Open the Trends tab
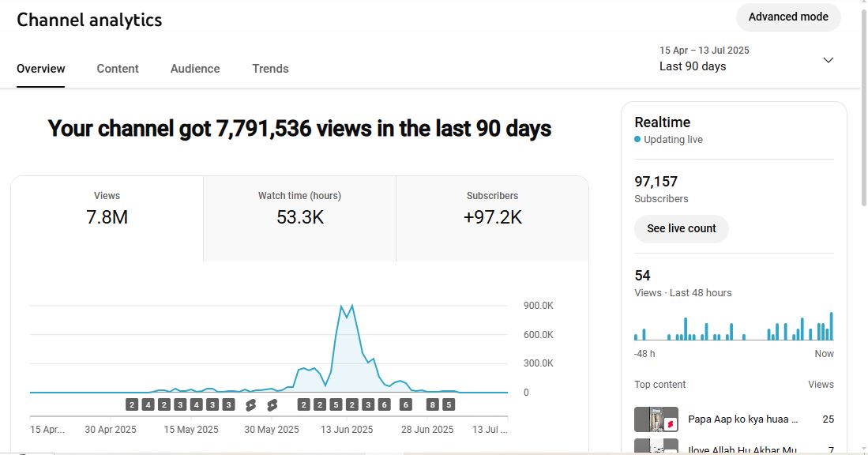 pos(270,69)
